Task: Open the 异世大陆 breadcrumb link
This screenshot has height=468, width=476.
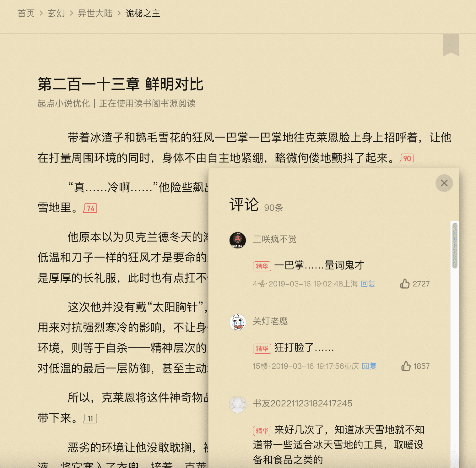Action: pos(95,13)
